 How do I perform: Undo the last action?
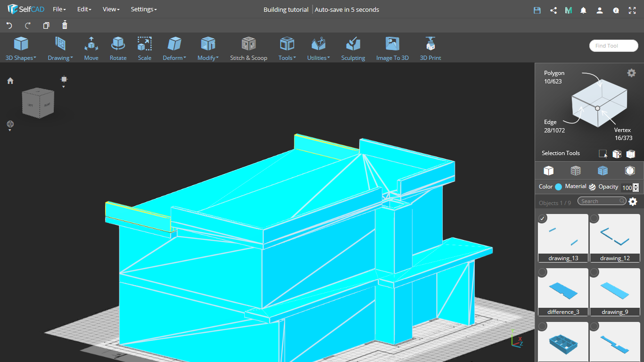coord(9,25)
